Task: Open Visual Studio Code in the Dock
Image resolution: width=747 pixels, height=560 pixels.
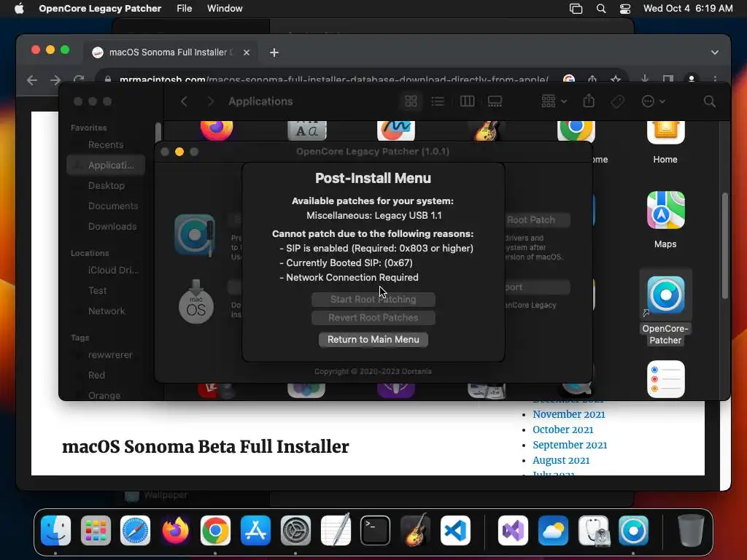Action: [455, 531]
